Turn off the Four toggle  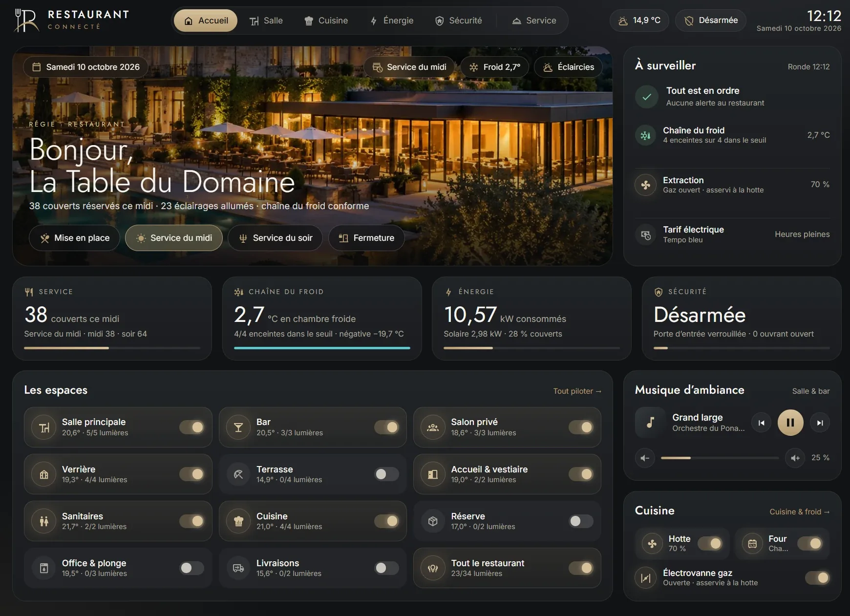[810, 543]
